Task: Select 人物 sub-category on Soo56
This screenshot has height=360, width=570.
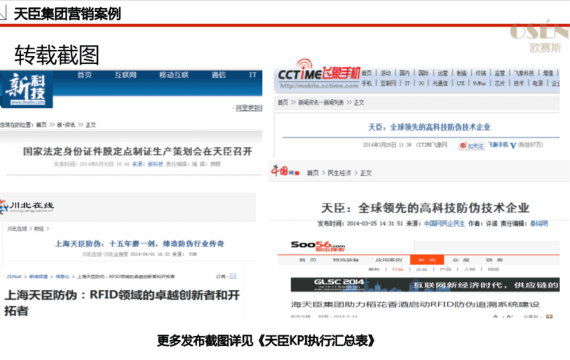Action: (x=469, y=269)
